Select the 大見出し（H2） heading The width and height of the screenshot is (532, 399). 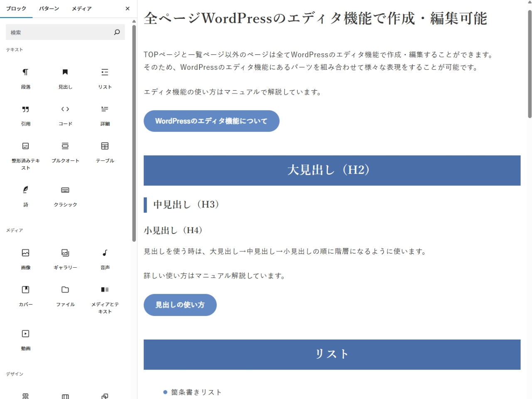coord(332,170)
